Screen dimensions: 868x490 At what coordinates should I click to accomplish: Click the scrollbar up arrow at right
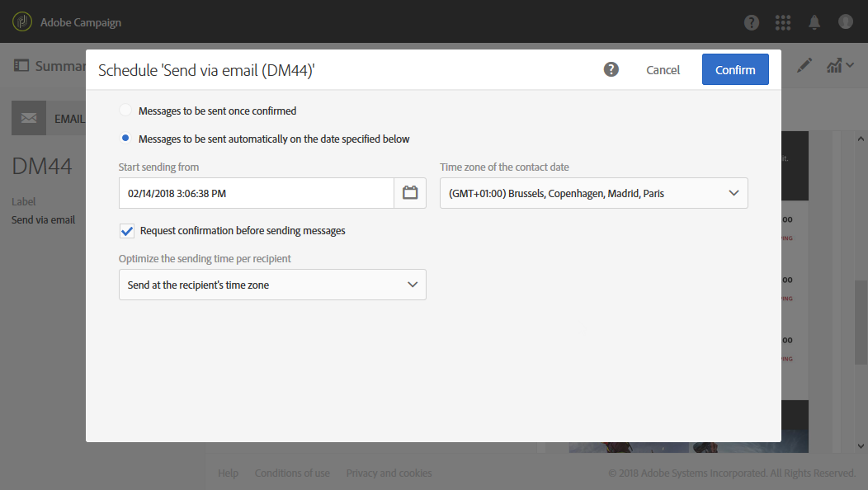[x=861, y=139]
